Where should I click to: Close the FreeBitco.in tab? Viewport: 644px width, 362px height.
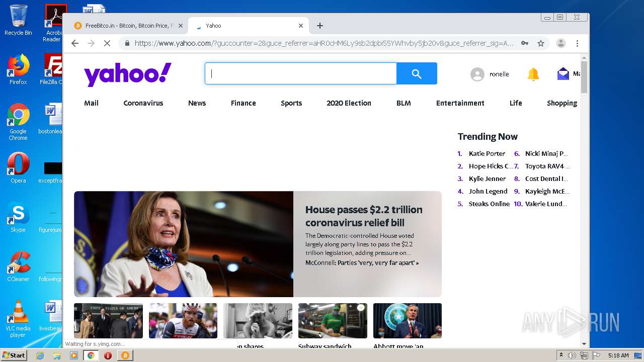[x=181, y=26]
